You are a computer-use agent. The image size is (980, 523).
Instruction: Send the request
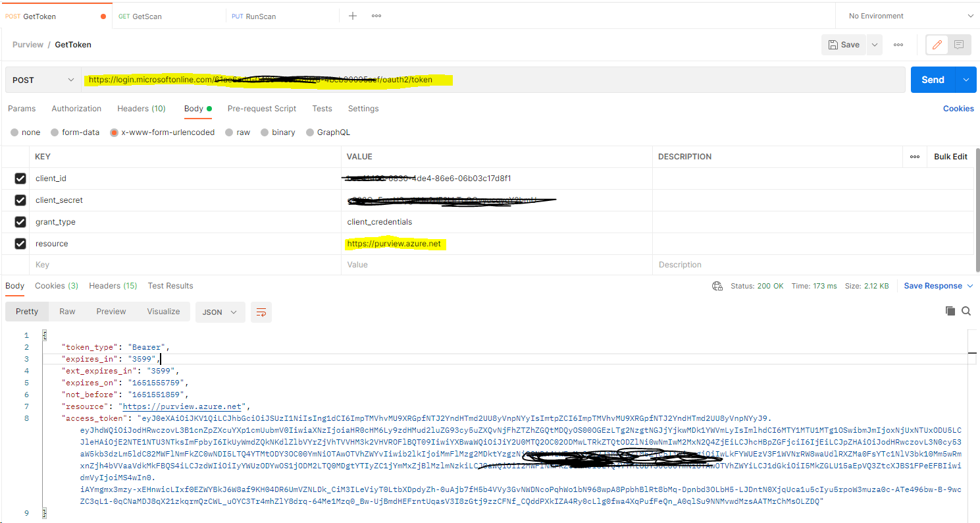pyautogui.click(x=933, y=80)
